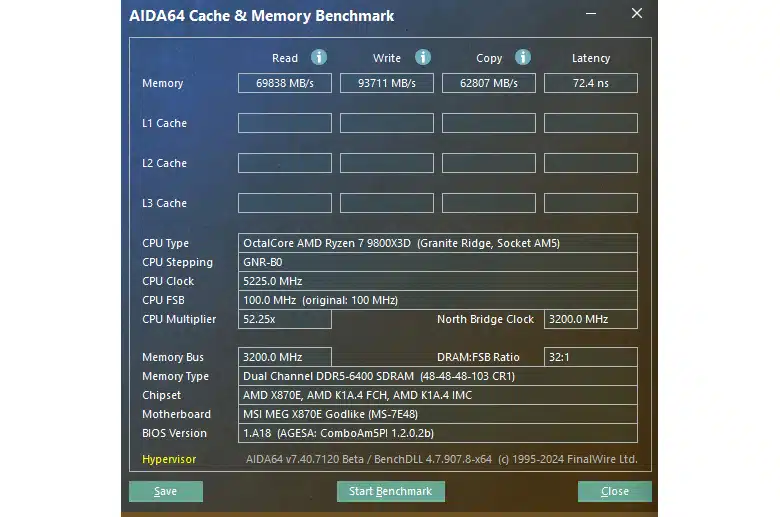This screenshot has height=517, width=780.
Task: Click the Read column header label
Action: (x=285, y=58)
